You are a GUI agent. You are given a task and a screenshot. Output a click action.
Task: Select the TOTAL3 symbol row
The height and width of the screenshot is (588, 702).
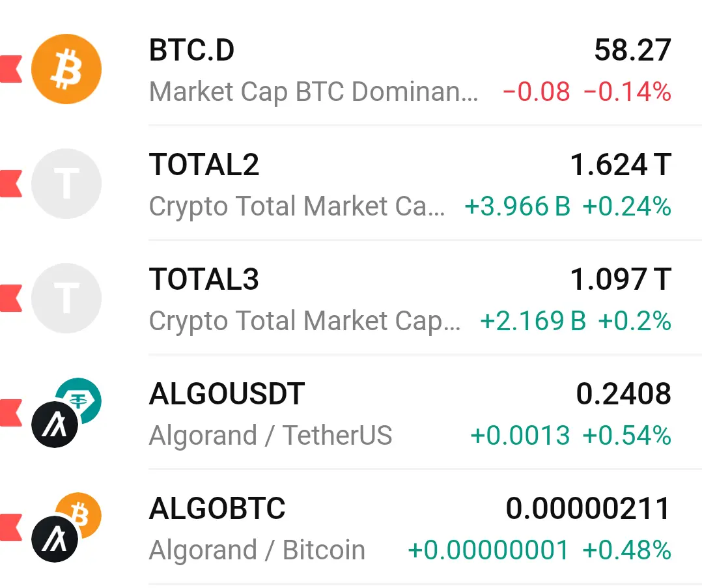(x=351, y=298)
